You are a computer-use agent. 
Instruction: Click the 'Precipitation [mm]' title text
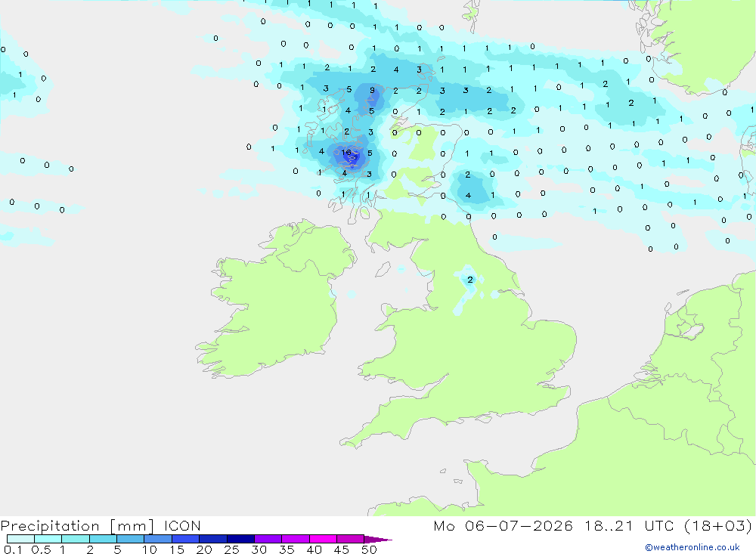click(78, 525)
